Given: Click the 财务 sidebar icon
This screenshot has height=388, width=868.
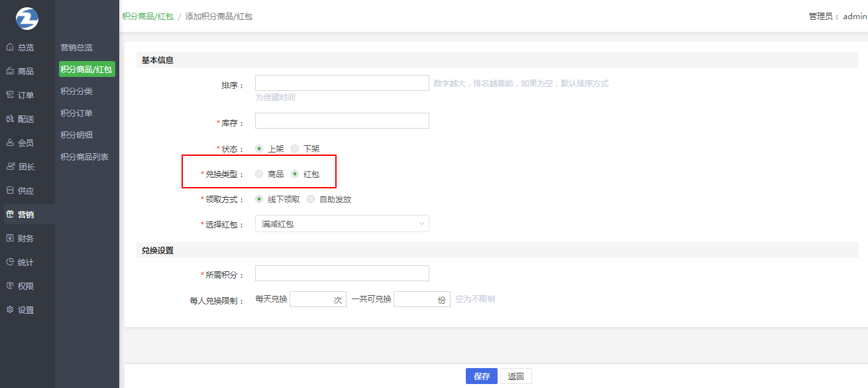Looking at the screenshot, I should click(9, 238).
